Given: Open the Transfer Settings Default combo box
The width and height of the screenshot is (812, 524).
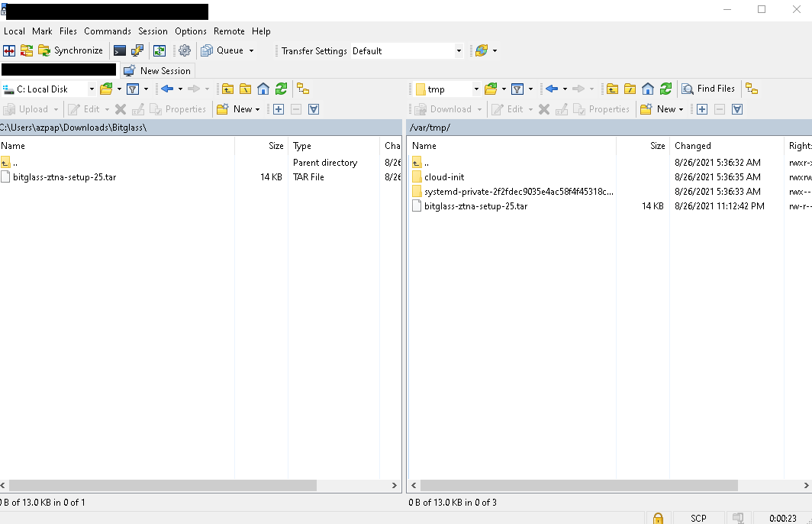Looking at the screenshot, I should [407, 50].
